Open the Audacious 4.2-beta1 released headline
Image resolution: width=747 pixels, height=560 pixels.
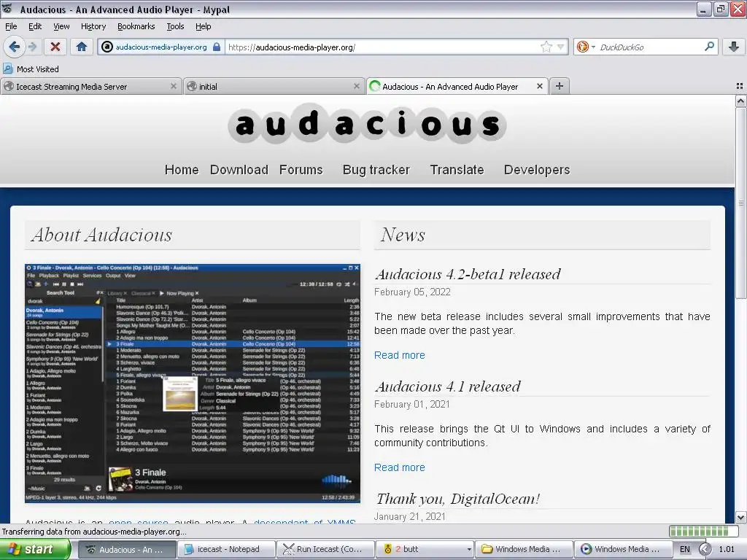468,274
